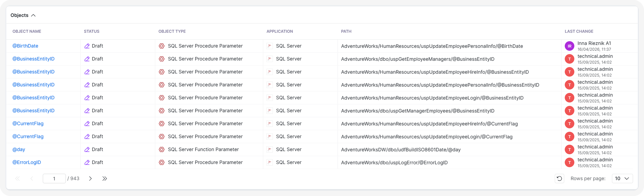Image resolution: width=644 pixels, height=196 pixels.
Task: Click technical.admin avatar for uspUpdateEmployeeHireInfo/@CurrentFlag row
Action: (569, 124)
